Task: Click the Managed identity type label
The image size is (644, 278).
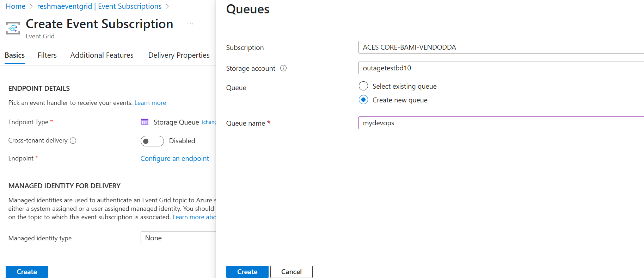Action: (40, 238)
